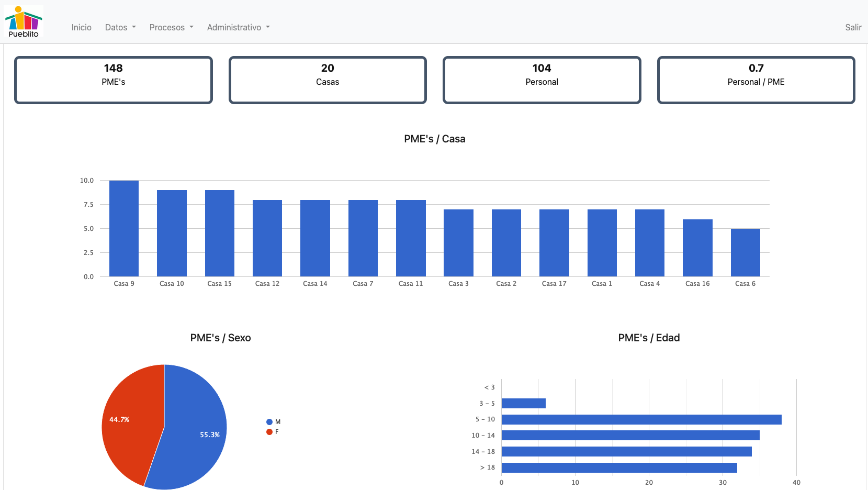
Task: Click the 3 - 5 age bar
Action: (523, 403)
